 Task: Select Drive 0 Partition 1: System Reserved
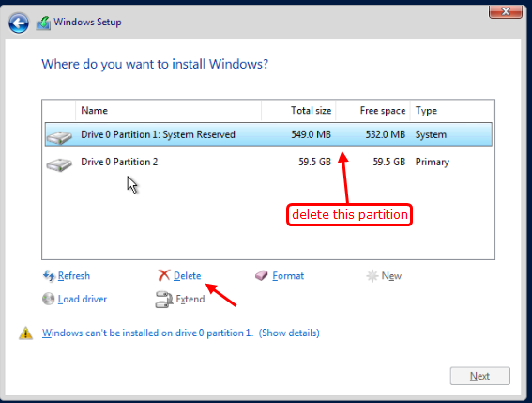click(x=268, y=134)
